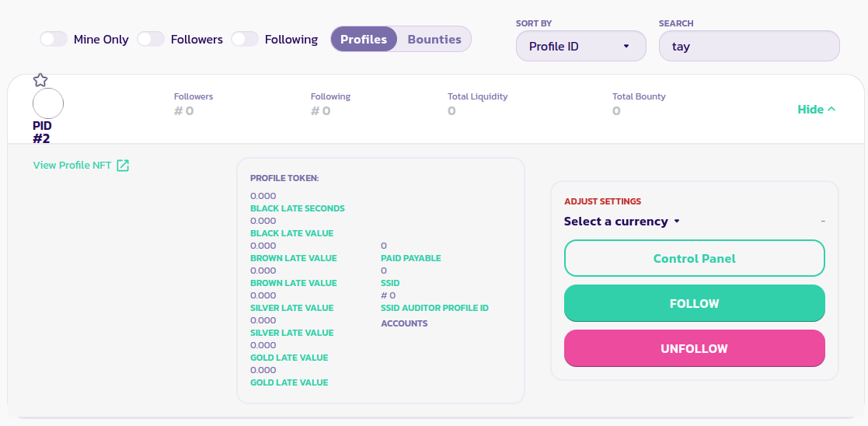Image resolution: width=868 pixels, height=426 pixels.
Task: Turn on the Following filter switch
Action: [245, 39]
